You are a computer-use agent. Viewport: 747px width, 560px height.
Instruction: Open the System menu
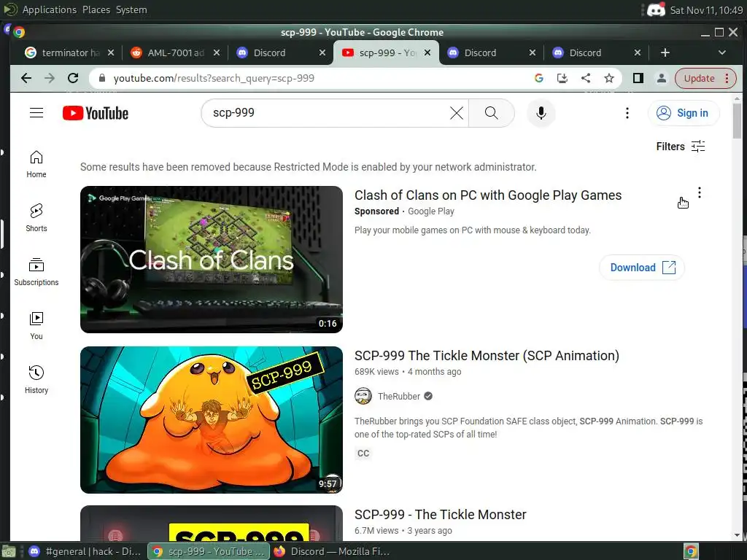click(131, 9)
